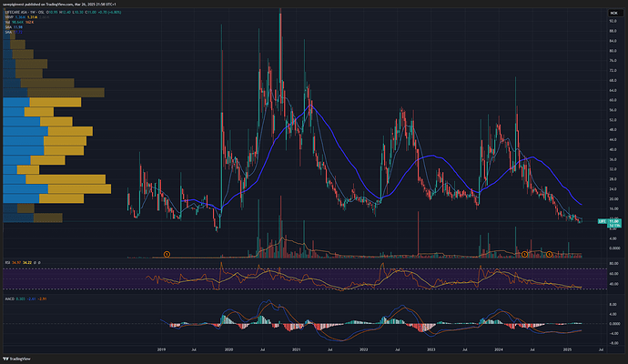The width and height of the screenshot is (628, 364).
Task: Click the earnings marker near 2019
Action: point(167,252)
